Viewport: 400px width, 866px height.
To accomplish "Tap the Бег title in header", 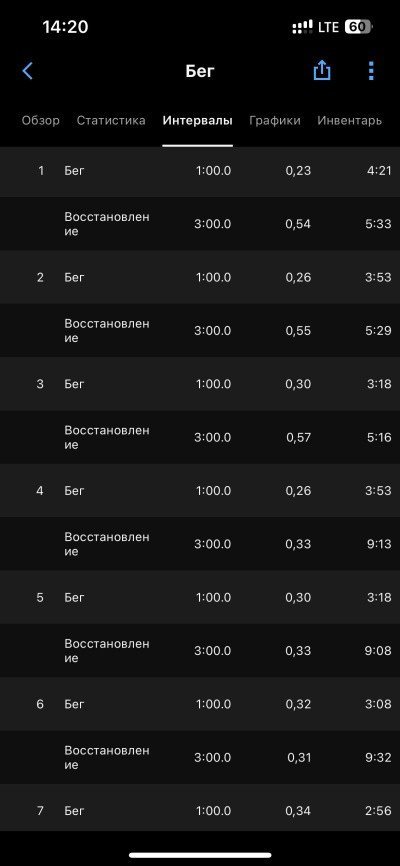I will [199, 71].
